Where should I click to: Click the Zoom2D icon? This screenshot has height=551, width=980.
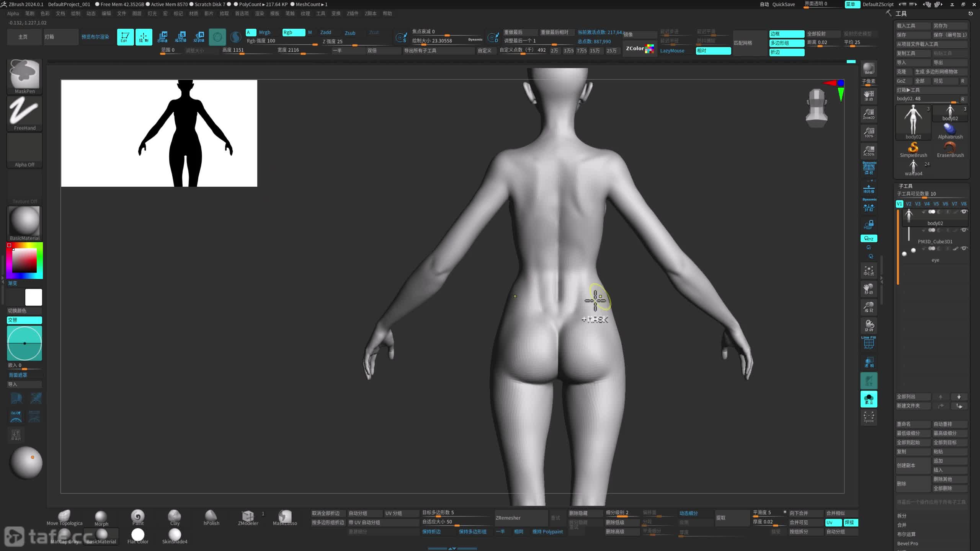pos(869,114)
